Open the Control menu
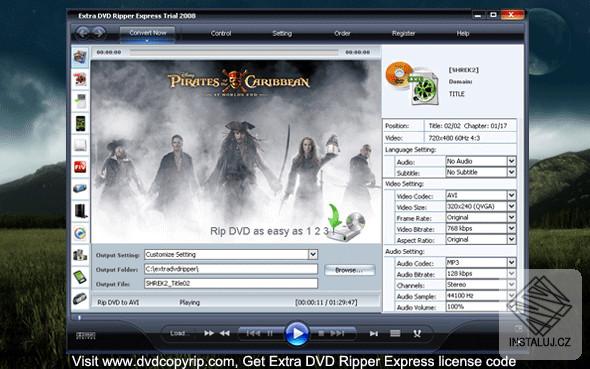 221,33
